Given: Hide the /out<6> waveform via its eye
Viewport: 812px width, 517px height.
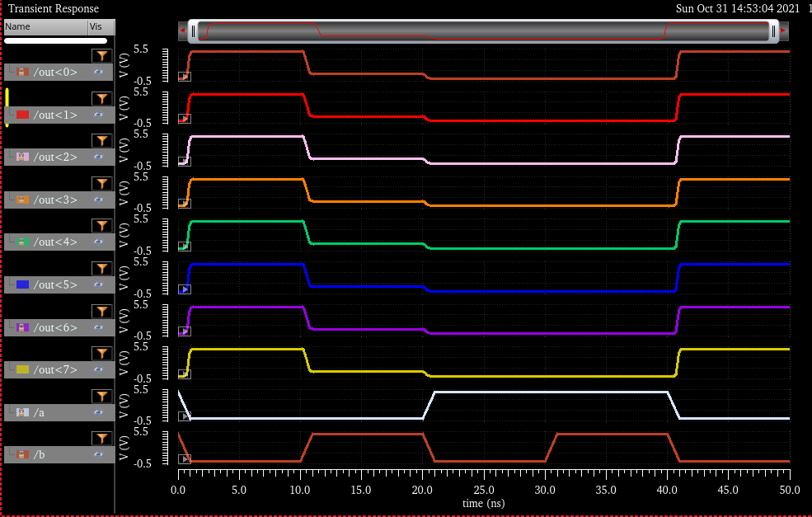Looking at the screenshot, I should pyautogui.click(x=98, y=327).
